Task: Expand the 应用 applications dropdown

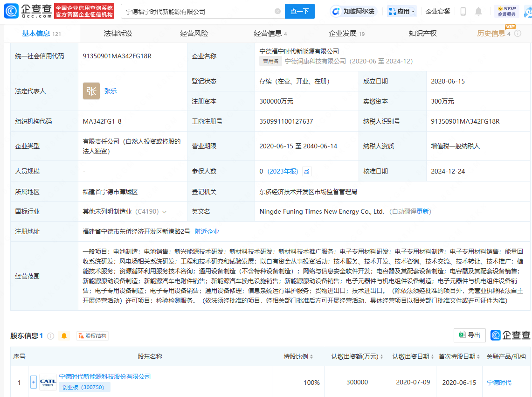Action: coord(401,11)
